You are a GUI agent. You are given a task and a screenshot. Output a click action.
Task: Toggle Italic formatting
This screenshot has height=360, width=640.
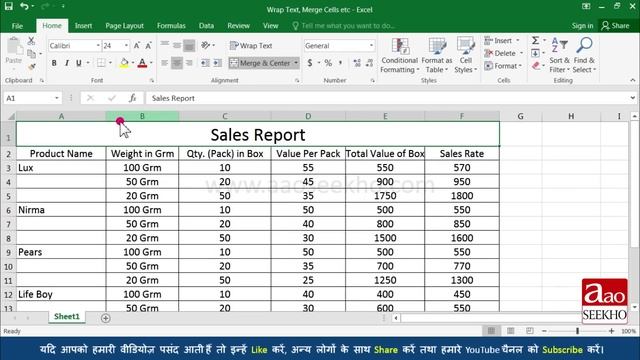pos(67,63)
